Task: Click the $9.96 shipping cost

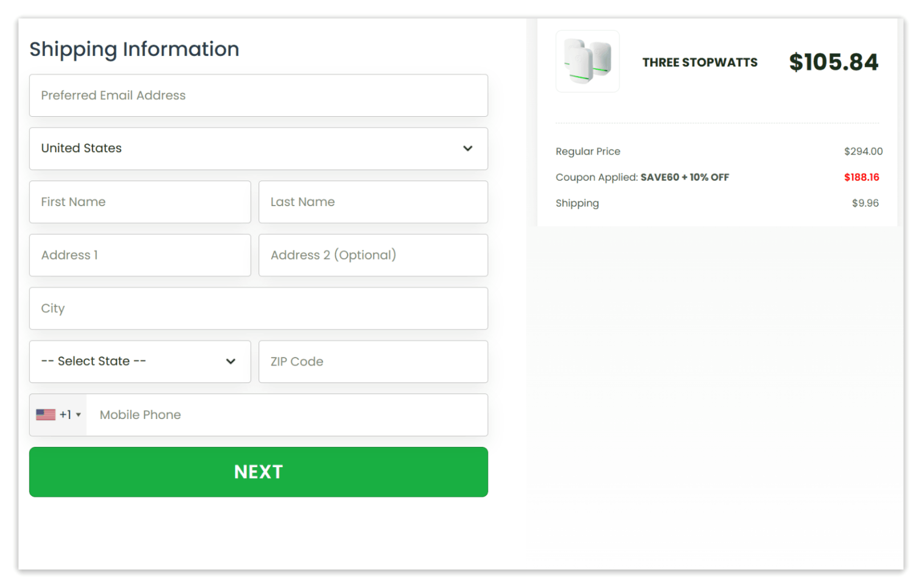Action: click(x=865, y=203)
